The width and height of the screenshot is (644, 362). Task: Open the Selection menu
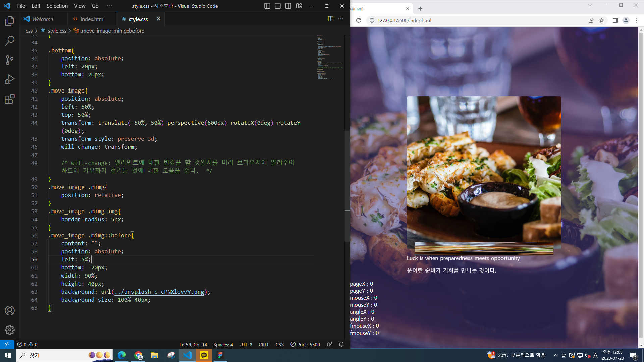pyautogui.click(x=57, y=6)
